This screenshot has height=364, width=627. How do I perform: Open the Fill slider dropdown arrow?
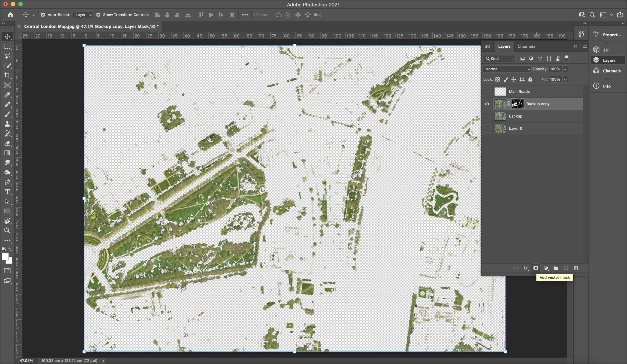[565, 79]
